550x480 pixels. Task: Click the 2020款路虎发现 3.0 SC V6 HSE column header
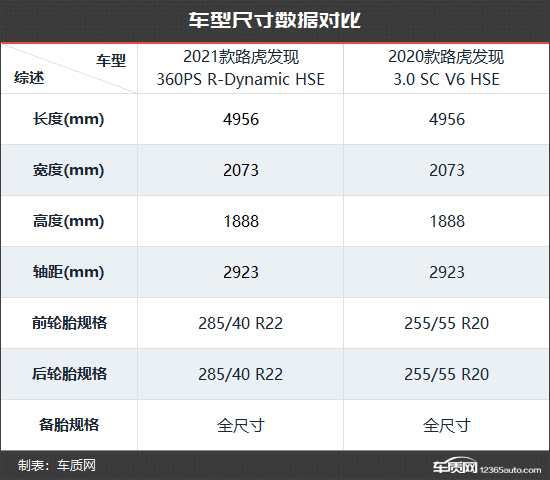pos(446,68)
